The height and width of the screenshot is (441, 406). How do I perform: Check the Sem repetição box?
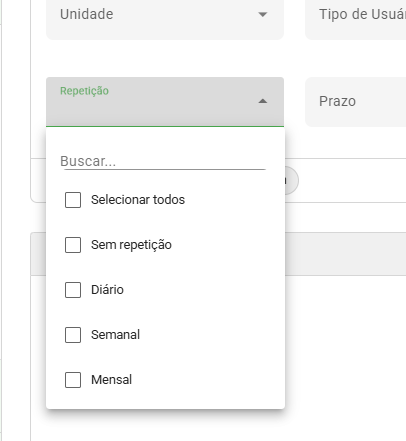tap(73, 245)
